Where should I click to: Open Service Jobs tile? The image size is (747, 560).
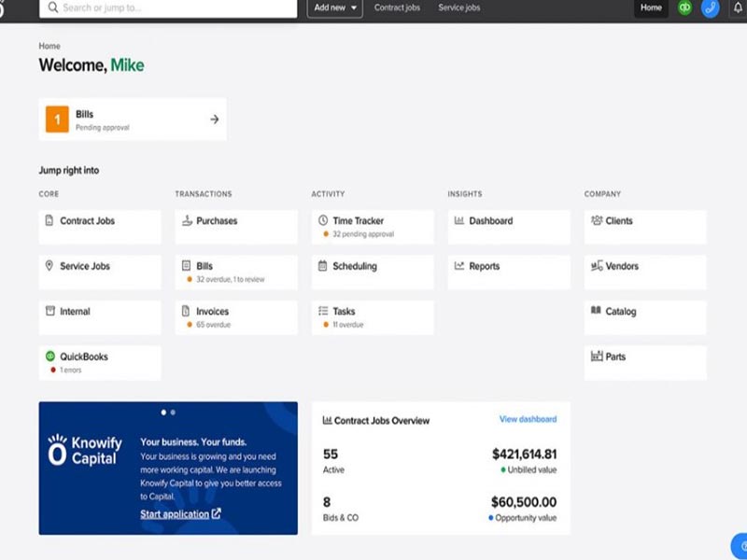100,273
